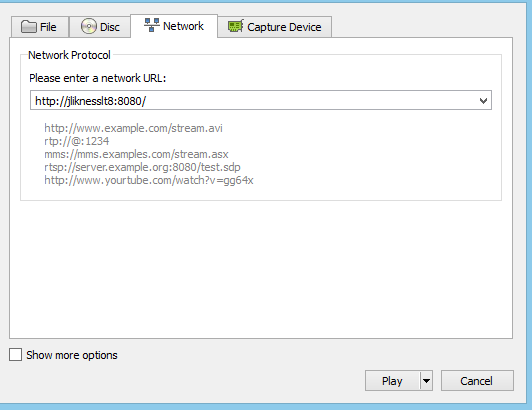Expand the network URL history dropdown
This screenshot has height=410, width=532.
point(483,100)
